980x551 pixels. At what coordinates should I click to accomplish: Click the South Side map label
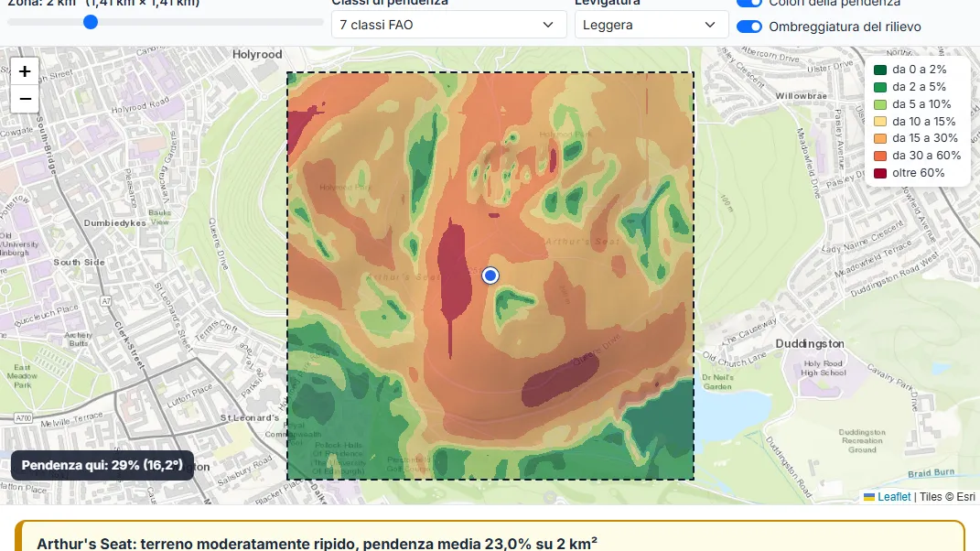click(79, 262)
